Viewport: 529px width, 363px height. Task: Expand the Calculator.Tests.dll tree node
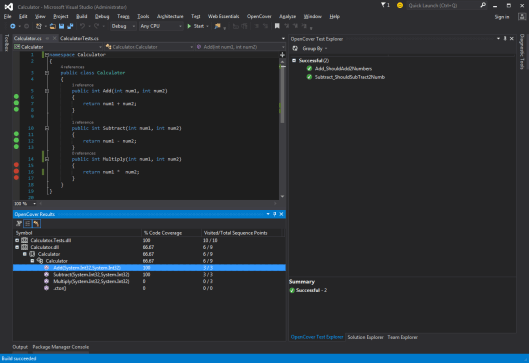(17, 240)
